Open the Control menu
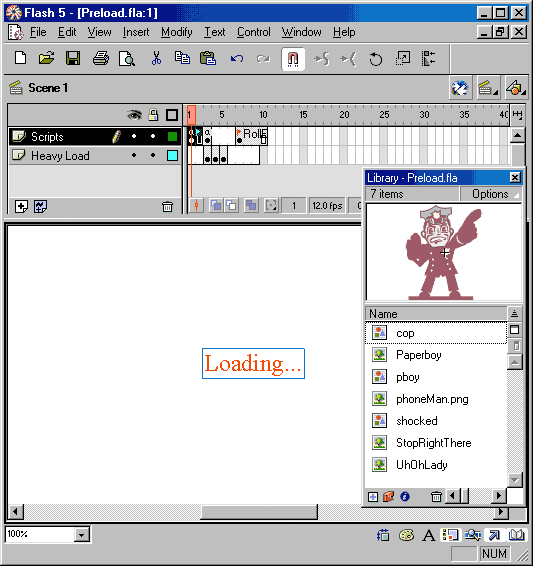Image resolution: width=533 pixels, height=566 pixels. coord(253,32)
